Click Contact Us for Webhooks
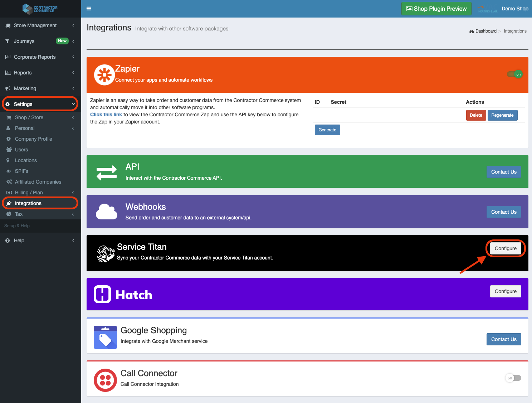This screenshot has height=403, width=532. (504, 212)
